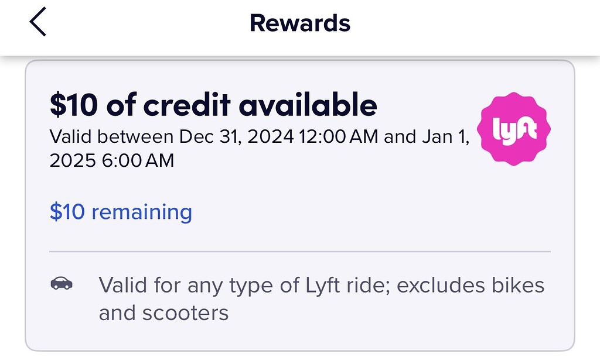Select the Rewards title in the header

[x=299, y=23]
